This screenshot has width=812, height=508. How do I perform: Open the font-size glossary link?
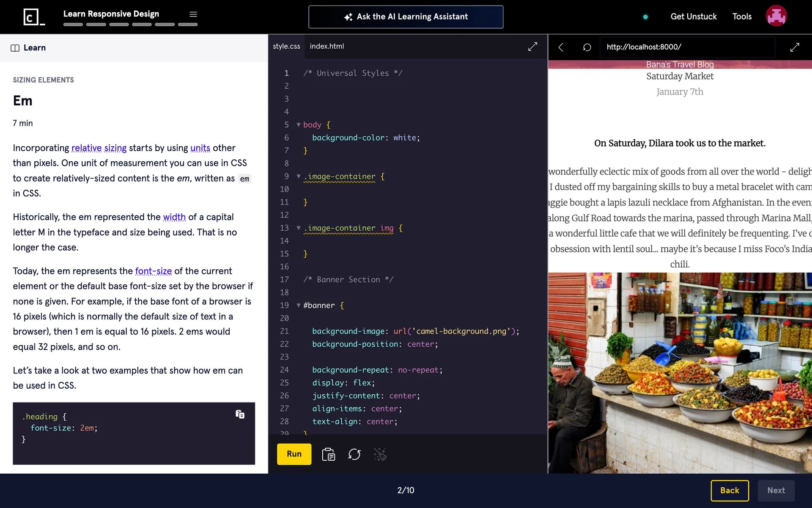(153, 271)
